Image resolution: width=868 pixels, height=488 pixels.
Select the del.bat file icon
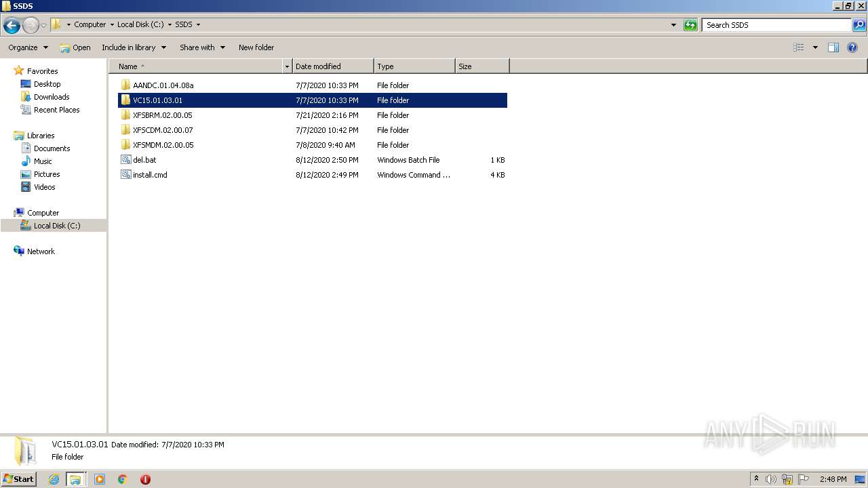125,160
